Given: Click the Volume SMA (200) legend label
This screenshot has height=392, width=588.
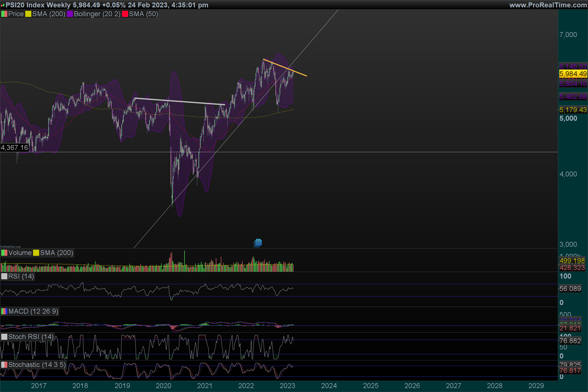Looking at the screenshot, I should pos(57,253).
